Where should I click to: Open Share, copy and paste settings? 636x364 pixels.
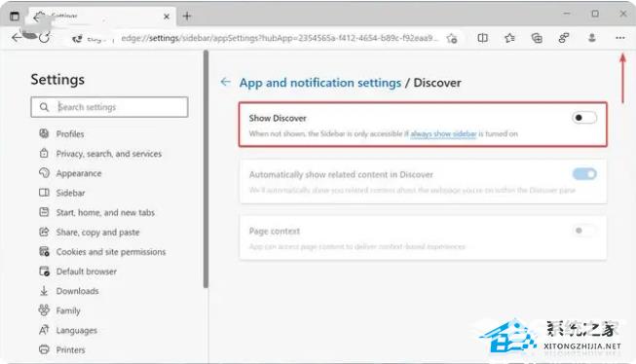point(97,233)
